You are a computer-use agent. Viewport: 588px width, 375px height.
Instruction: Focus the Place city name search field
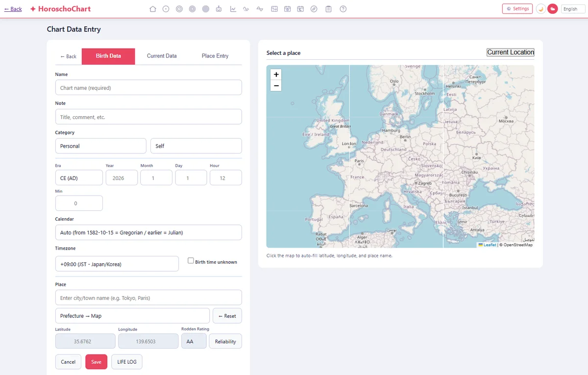[x=148, y=298]
